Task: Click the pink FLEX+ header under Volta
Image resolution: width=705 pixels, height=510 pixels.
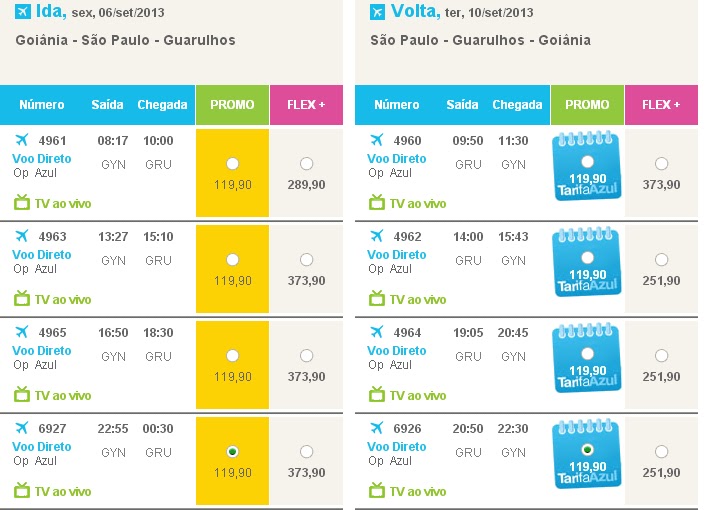Action: 661,105
